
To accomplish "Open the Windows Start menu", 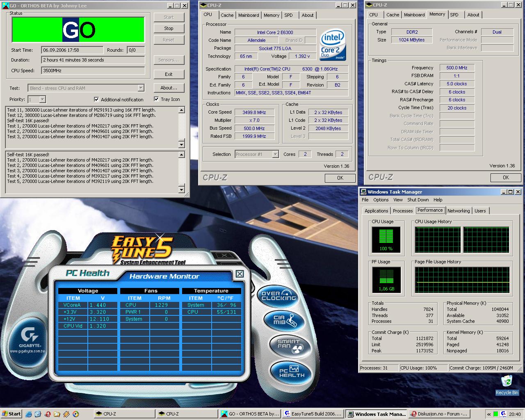I will 11,414.
